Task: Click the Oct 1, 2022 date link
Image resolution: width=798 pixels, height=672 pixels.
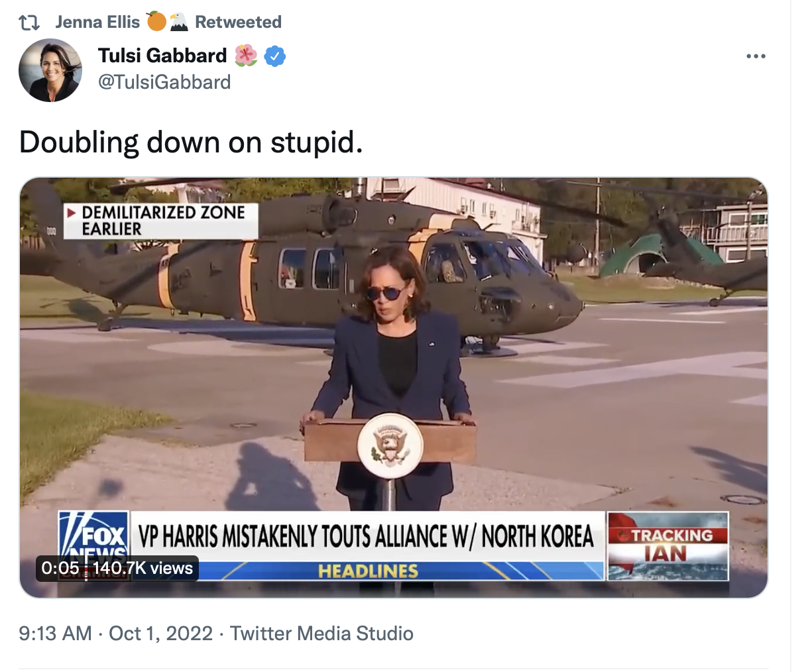Action: pyautogui.click(x=160, y=634)
